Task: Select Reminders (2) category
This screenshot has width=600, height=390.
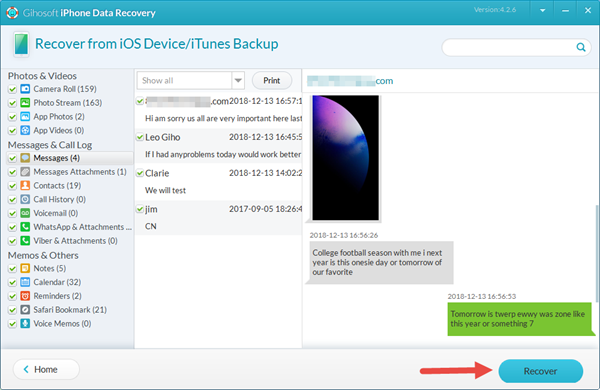Action: (x=57, y=296)
